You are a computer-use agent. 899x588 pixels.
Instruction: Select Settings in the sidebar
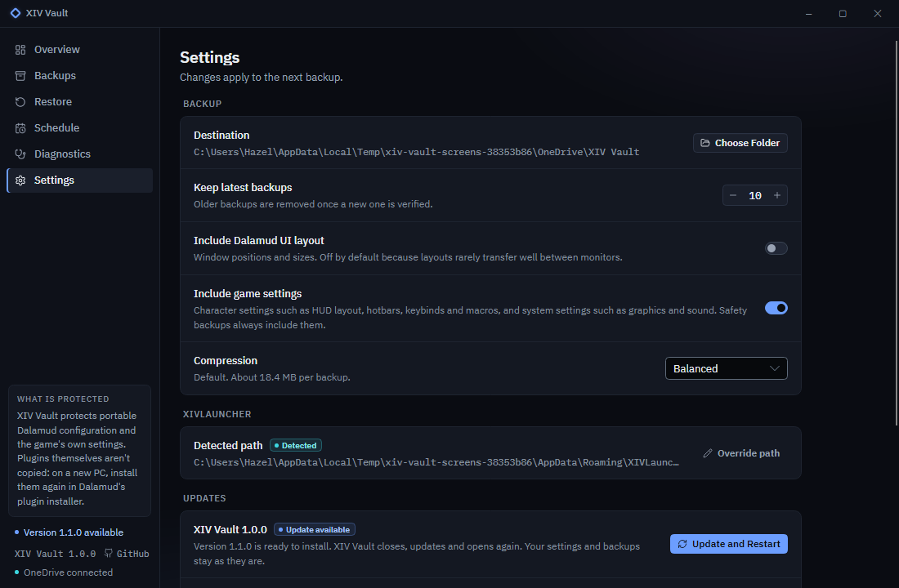(x=80, y=180)
